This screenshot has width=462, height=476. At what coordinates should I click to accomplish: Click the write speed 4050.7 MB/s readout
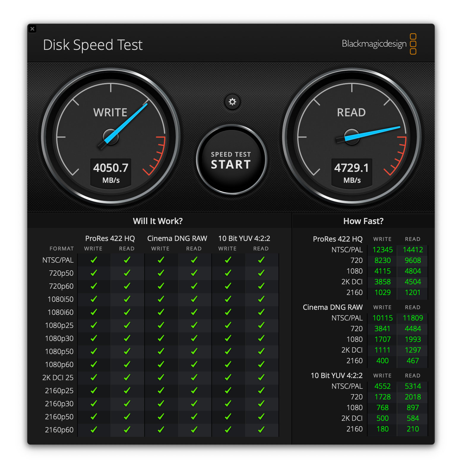pyautogui.click(x=111, y=173)
